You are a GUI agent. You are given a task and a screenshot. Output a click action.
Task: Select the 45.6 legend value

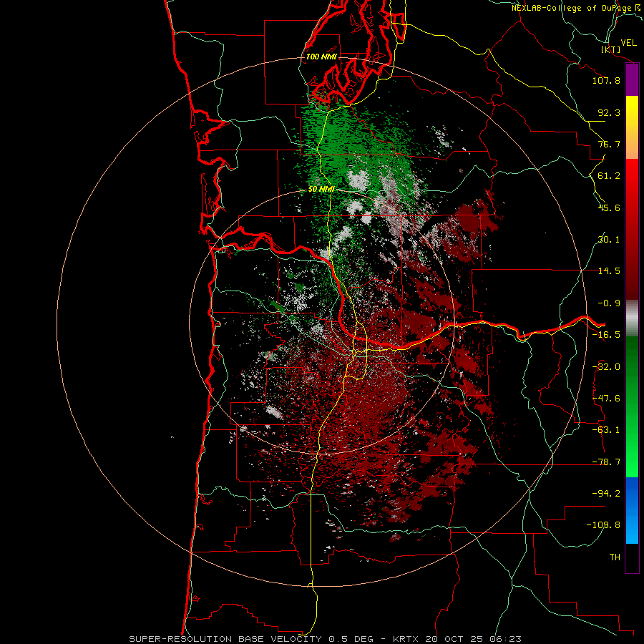click(x=609, y=208)
